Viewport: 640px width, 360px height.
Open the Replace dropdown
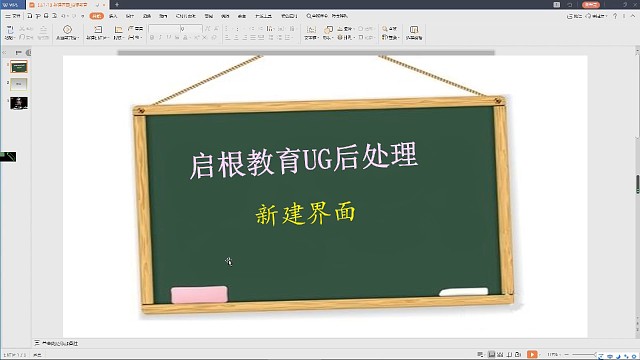pos(390,38)
